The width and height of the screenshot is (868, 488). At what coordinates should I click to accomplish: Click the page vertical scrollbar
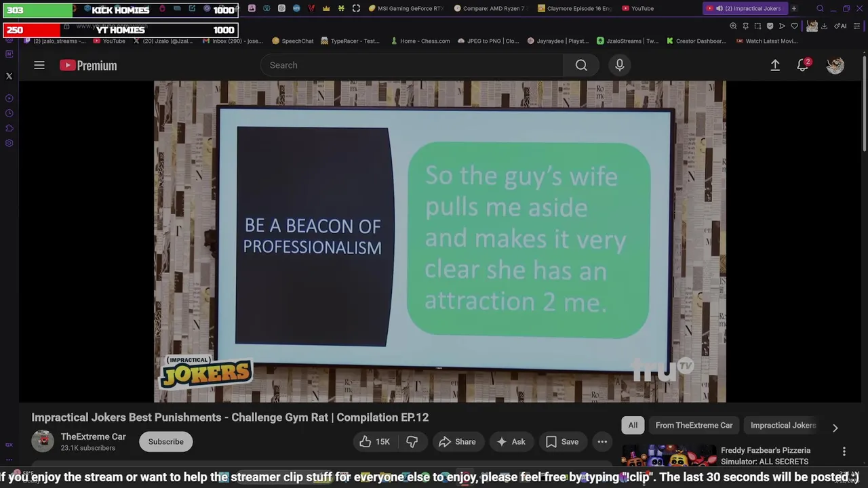(864, 102)
